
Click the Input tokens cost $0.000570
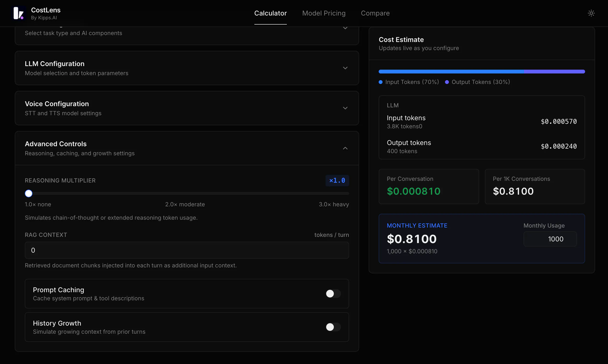(559, 122)
